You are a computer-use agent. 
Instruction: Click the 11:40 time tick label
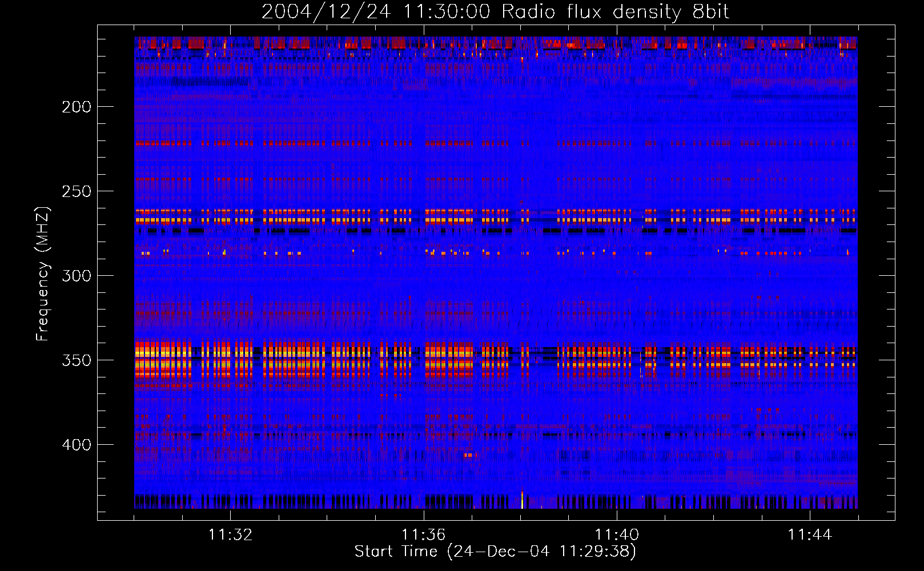tap(617, 535)
